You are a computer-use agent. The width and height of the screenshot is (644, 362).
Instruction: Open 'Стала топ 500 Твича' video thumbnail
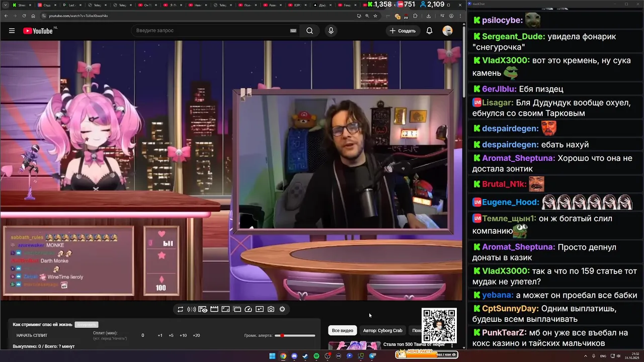click(355, 345)
